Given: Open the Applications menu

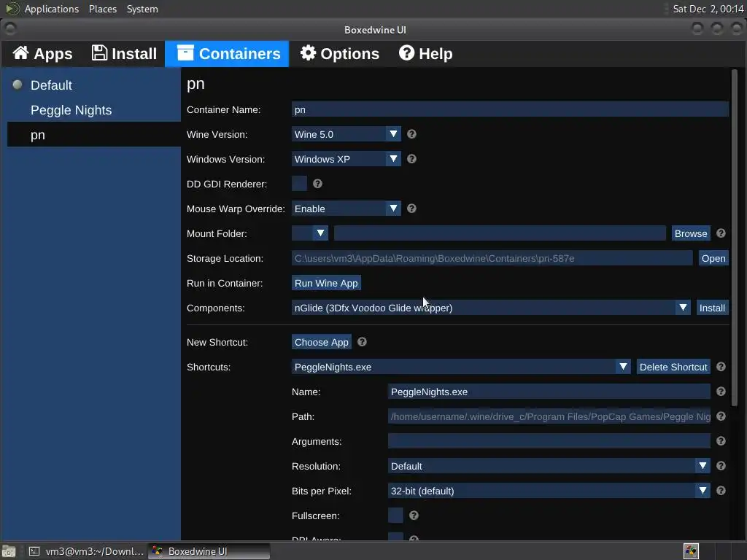Looking at the screenshot, I should pyautogui.click(x=52, y=9).
